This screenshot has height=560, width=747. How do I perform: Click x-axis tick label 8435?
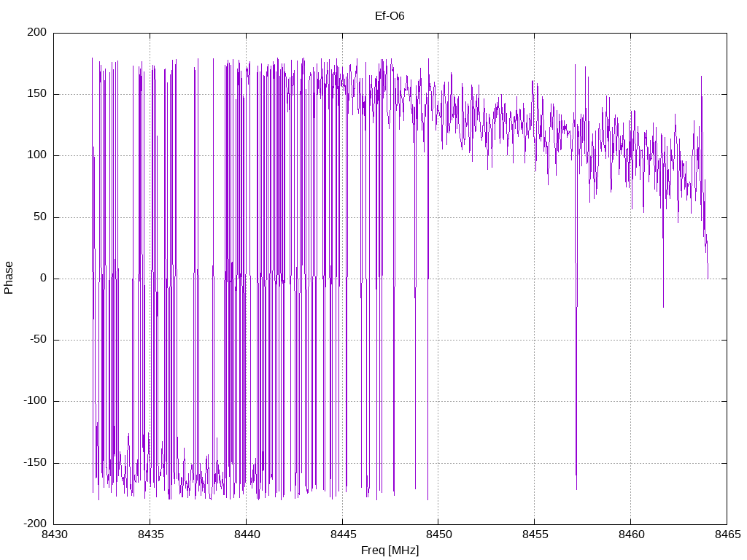pyautogui.click(x=150, y=534)
